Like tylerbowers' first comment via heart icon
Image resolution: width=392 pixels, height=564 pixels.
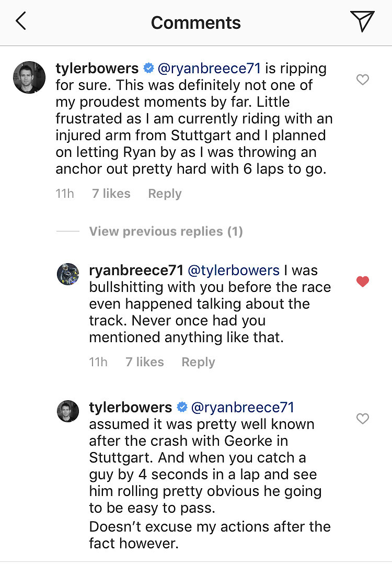click(363, 80)
